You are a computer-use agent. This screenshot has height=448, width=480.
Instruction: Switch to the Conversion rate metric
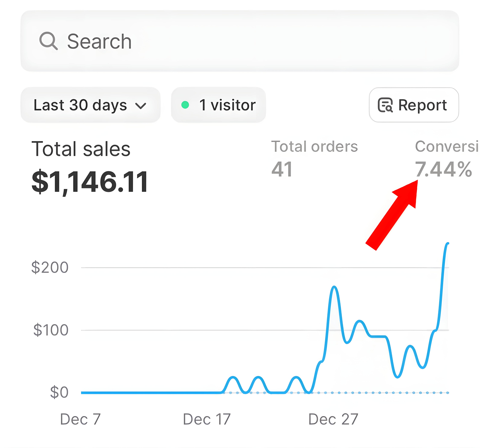point(447,146)
